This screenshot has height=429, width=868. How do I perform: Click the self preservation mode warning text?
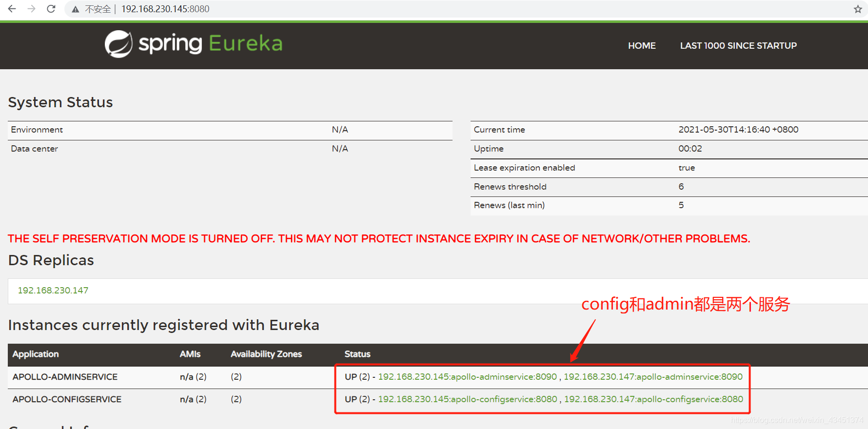point(379,238)
